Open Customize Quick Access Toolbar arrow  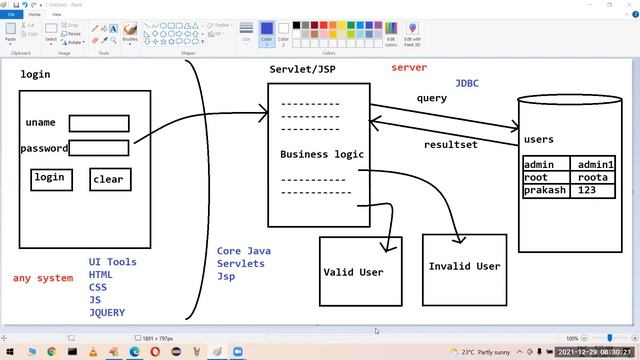click(x=41, y=5)
